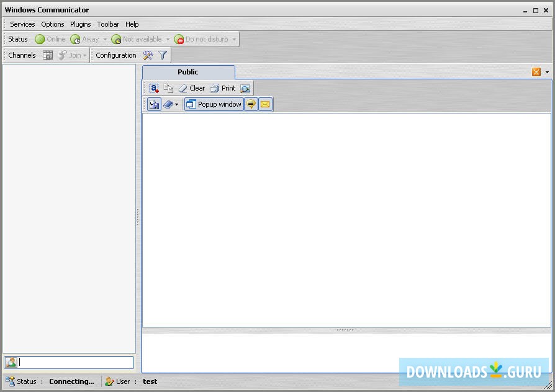
Task: Open the Help menu
Action: tap(132, 24)
